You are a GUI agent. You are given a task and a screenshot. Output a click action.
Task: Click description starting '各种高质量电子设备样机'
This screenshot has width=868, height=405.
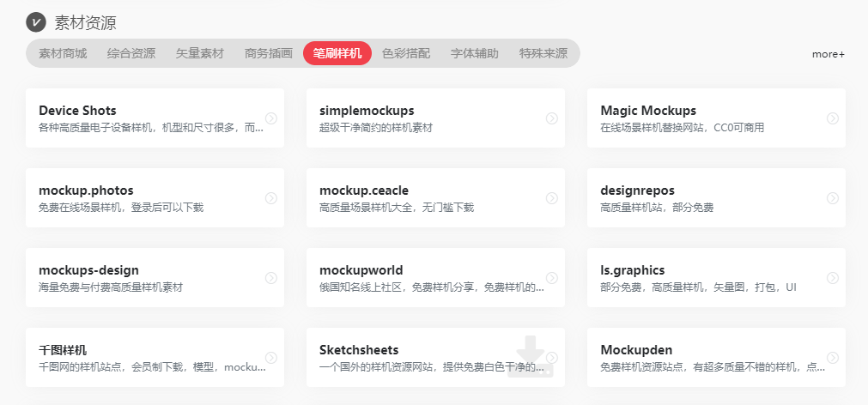coord(151,128)
